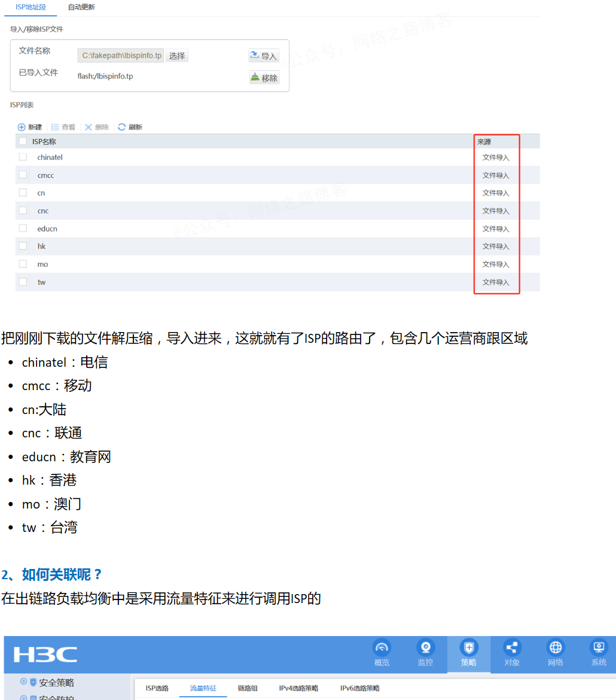Open the 策略 policy shield icon
The height and width of the screenshot is (700, 616).
point(469,648)
